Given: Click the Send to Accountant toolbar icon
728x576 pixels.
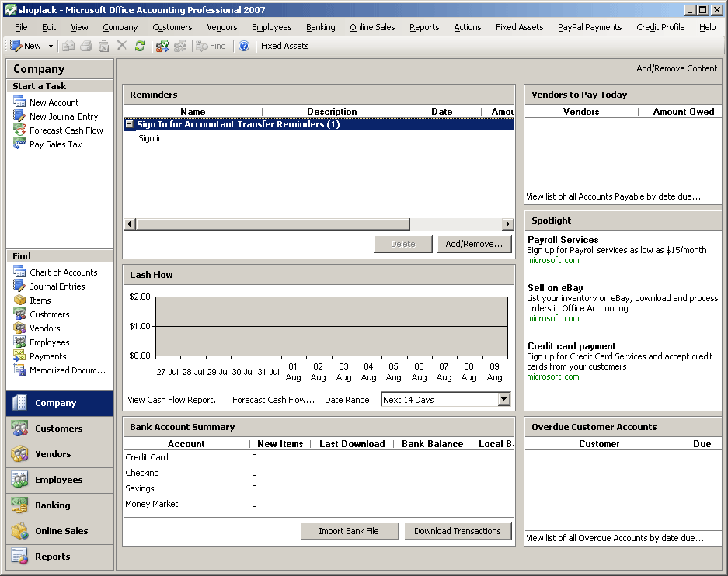Looking at the screenshot, I should [162, 46].
